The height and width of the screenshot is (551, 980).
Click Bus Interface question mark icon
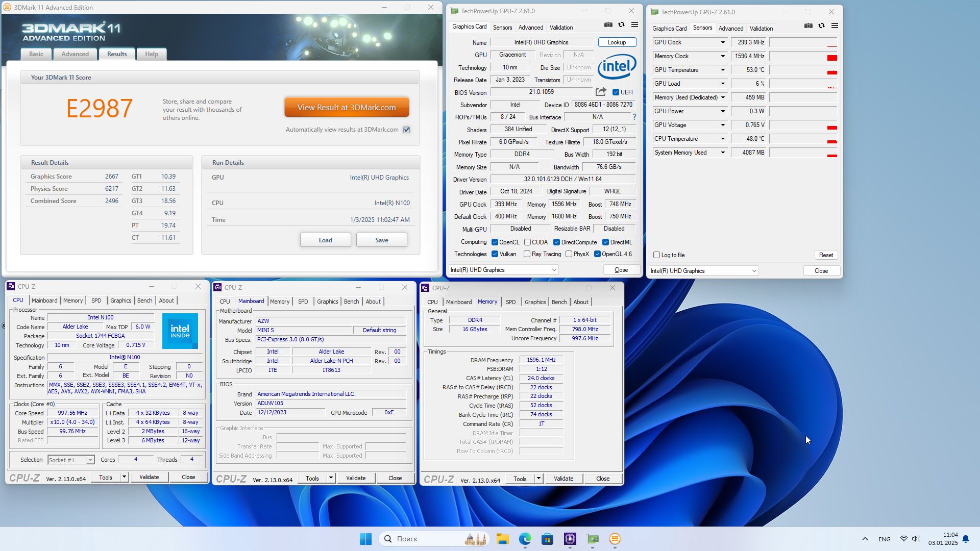[x=634, y=117]
